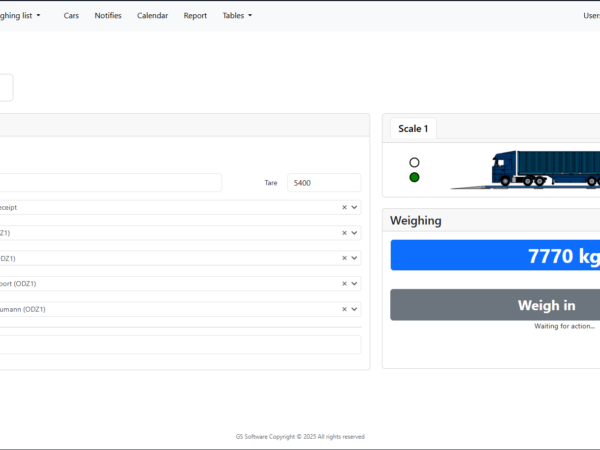Image resolution: width=600 pixels, height=450 pixels.
Task: Click the Weigh in button
Action: (495, 305)
